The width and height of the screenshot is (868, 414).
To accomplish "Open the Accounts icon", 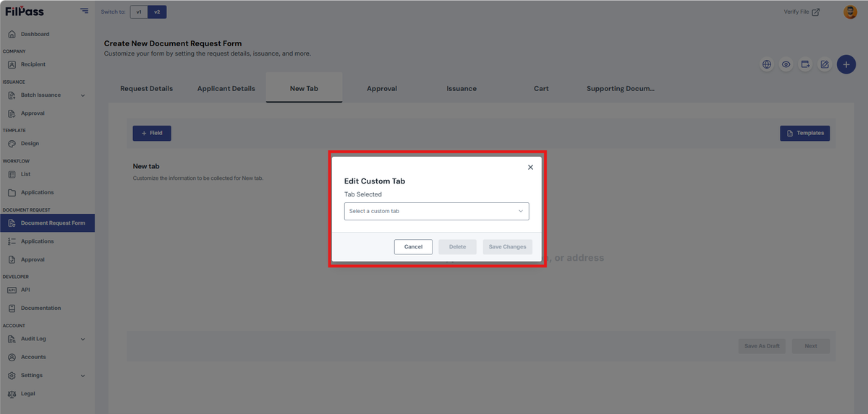I will 12,357.
